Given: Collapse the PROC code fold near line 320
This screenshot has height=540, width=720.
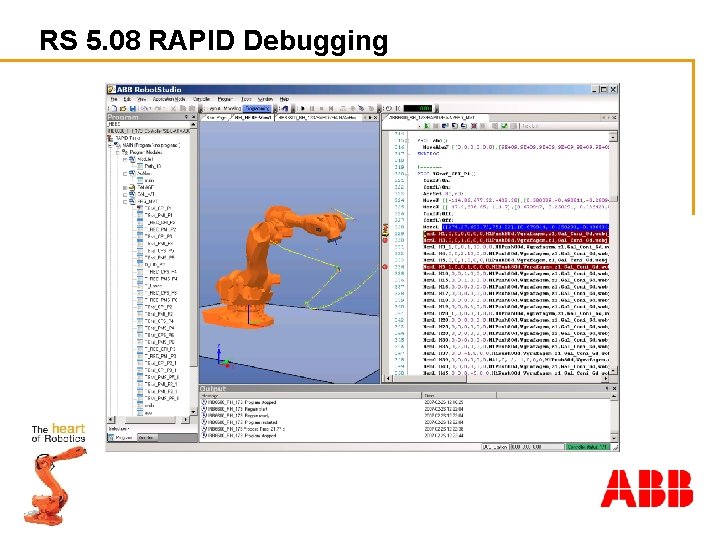Looking at the screenshot, I should pyautogui.click(x=407, y=174).
